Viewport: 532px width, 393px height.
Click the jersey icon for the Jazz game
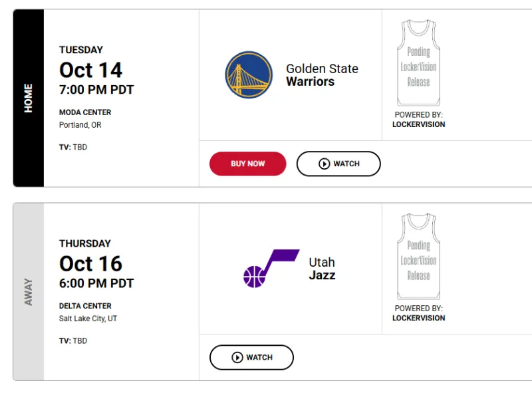pos(418,257)
